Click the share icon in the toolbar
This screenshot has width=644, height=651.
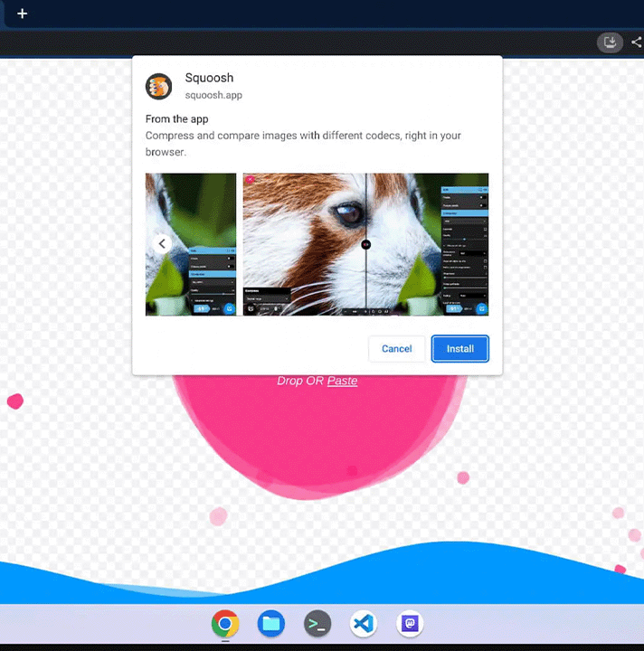tap(637, 42)
